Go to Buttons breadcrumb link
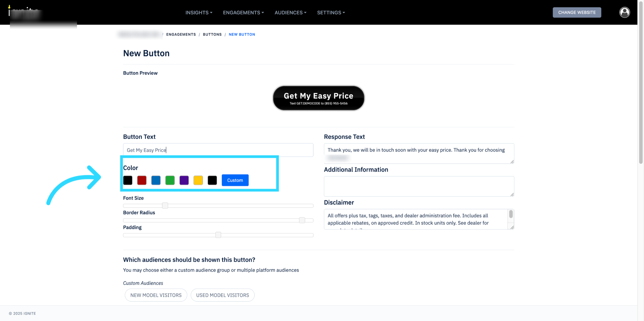The width and height of the screenshot is (644, 321). pyautogui.click(x=212, y=34)
